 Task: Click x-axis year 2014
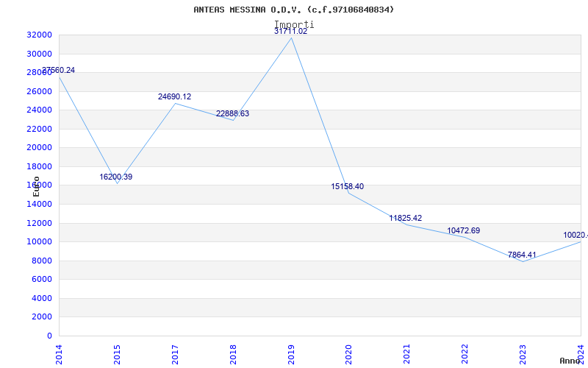tap(59, 354)
